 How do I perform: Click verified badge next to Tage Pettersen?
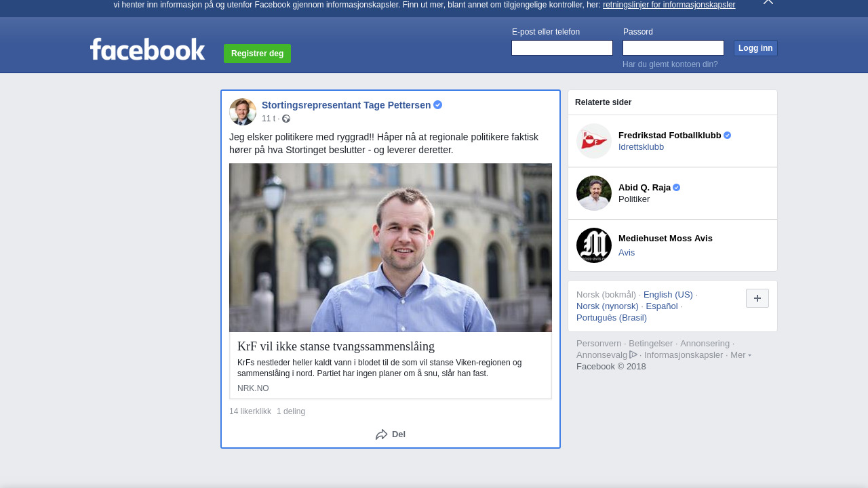click(x=438, y=105)
